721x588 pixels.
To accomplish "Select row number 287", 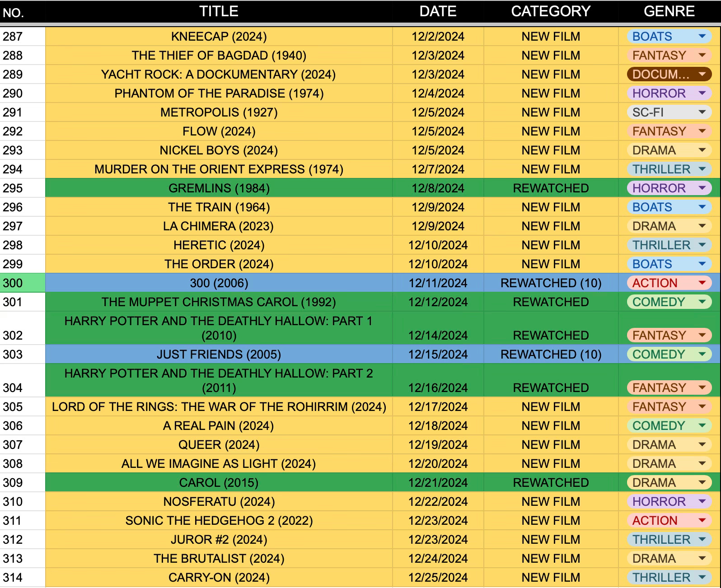I will click(23, 37).
